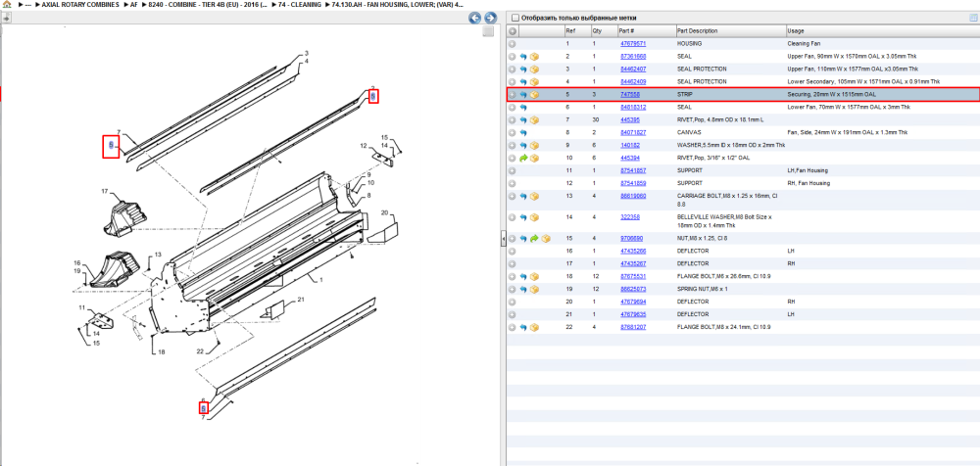Select 'SPRING NUT,M6 x 1' description
The width and height of the screenshot is (980, 466).
[703, 289]
